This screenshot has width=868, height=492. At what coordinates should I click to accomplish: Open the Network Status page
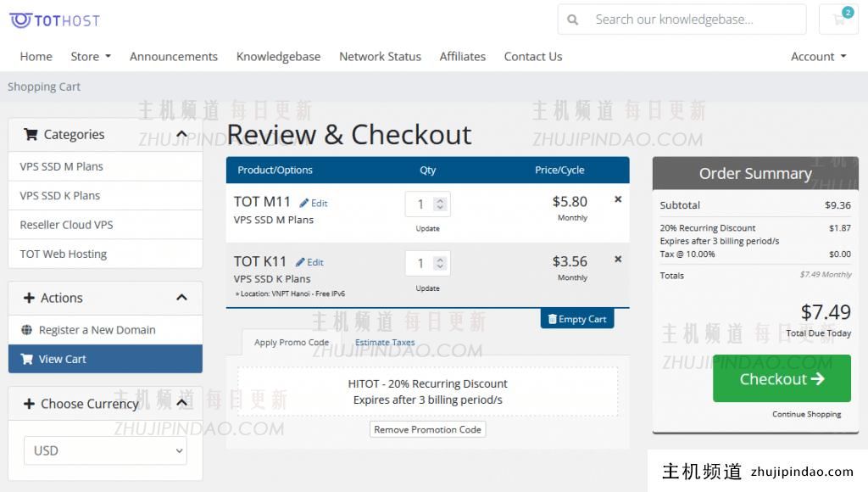[x=381, y=57]
